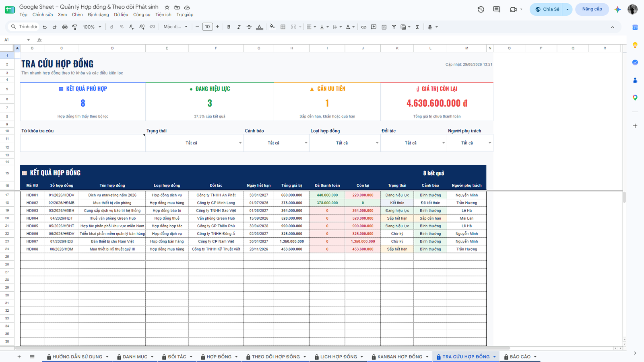The width and height of the screenshot is (644, 362).
Task: Switch to BÁO CÁO sheet tab
Action: coord(520,357)
